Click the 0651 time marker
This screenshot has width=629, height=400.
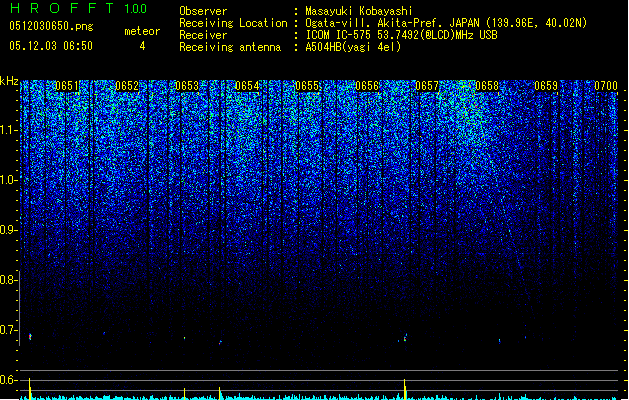[x=67, y=86]
